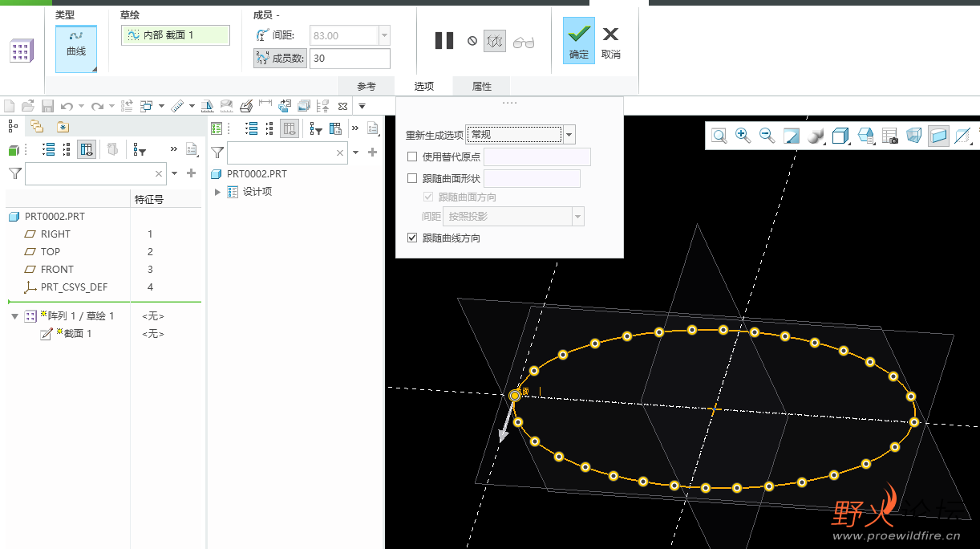The width and height of the screenshot is (980, 549).
Task: Switch to the Favorites navigator tab
Action: tap(63, 127)
